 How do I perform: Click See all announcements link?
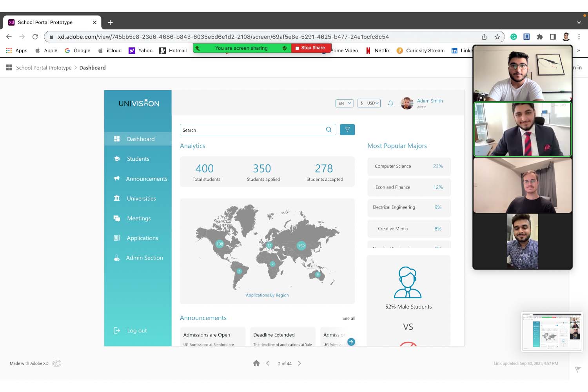coord(348,318)
